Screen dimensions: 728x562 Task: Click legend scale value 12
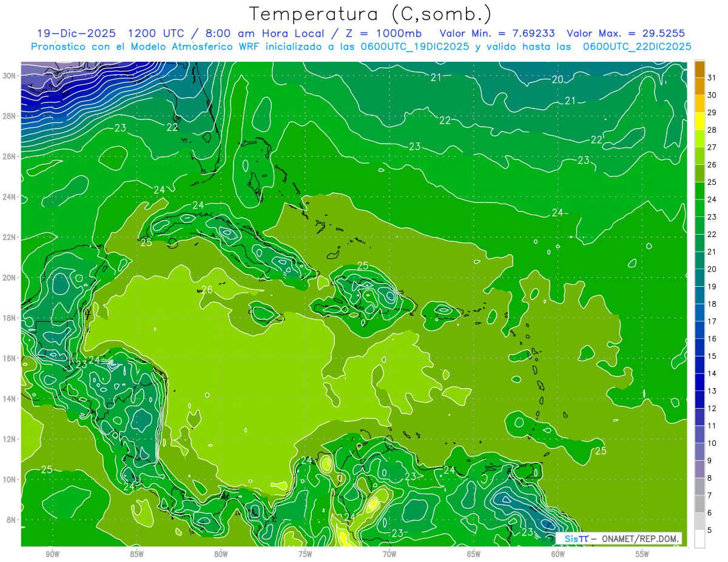coord(712,409)
